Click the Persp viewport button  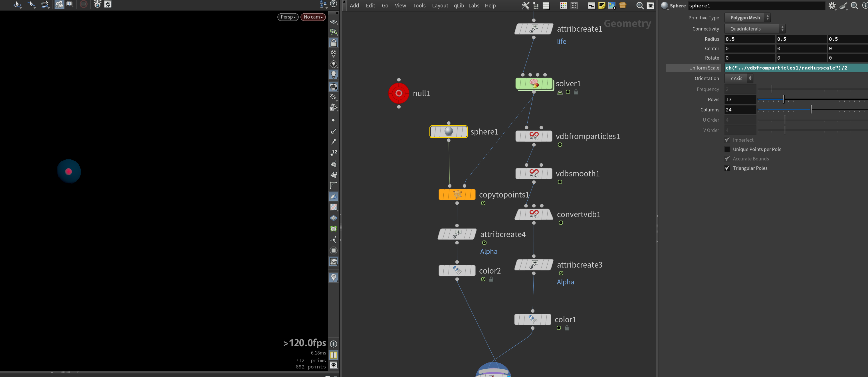[288, 17]
